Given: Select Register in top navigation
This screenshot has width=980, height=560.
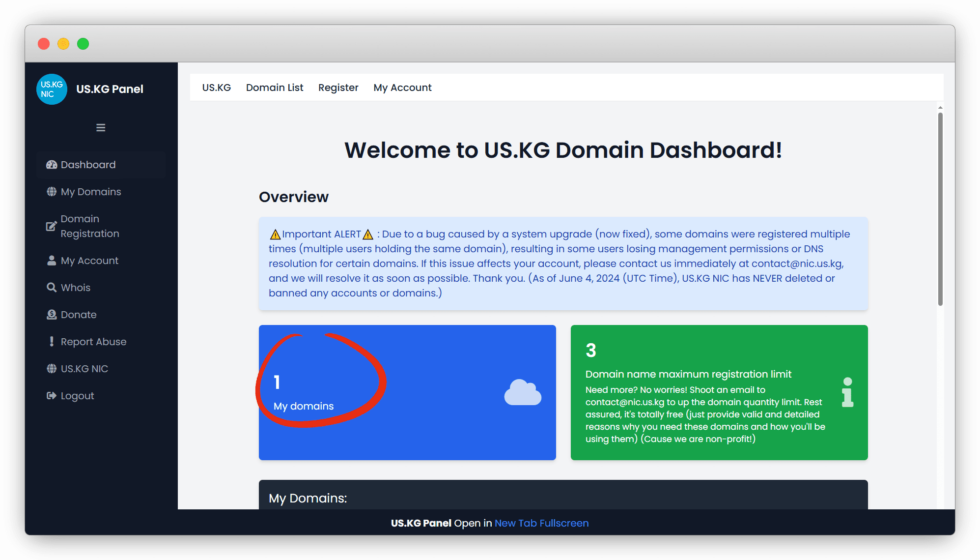Looking at the screenshot, I should [x=338, y=88].
